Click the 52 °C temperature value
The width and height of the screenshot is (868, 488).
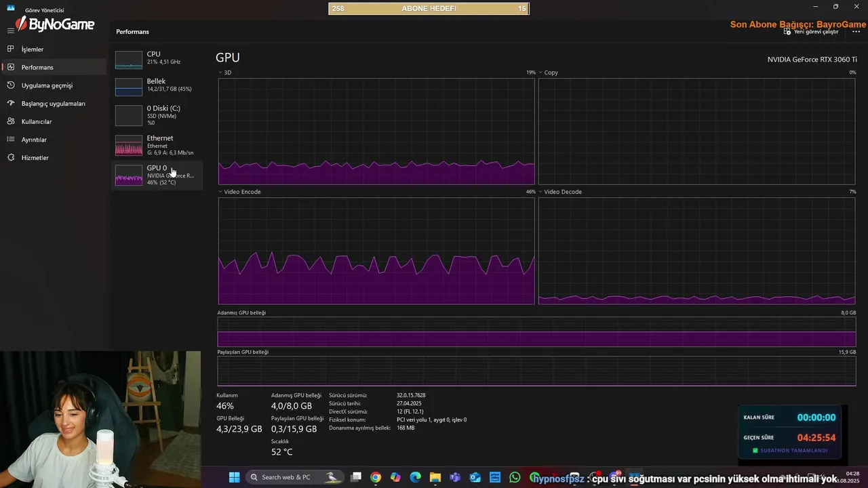pos(281,452)
